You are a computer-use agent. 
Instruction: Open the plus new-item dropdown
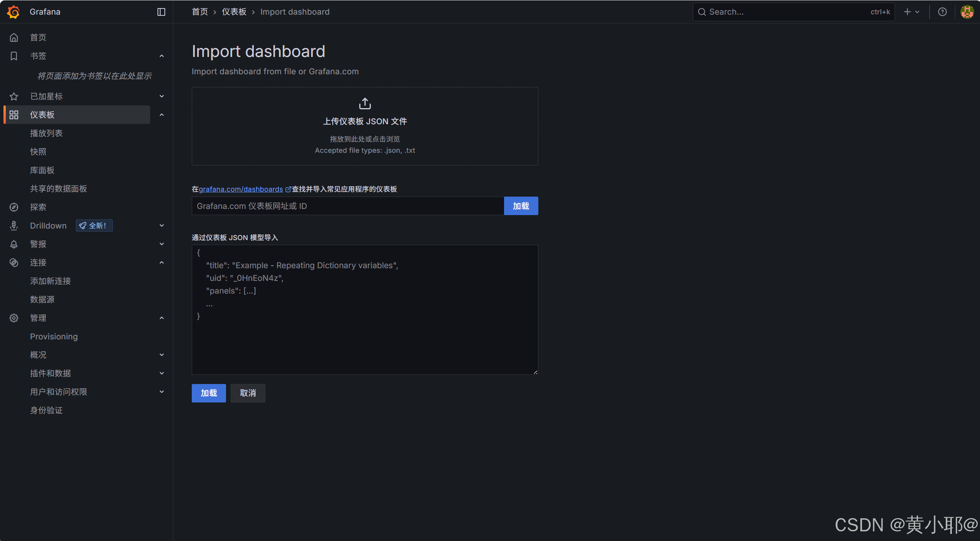911,12
